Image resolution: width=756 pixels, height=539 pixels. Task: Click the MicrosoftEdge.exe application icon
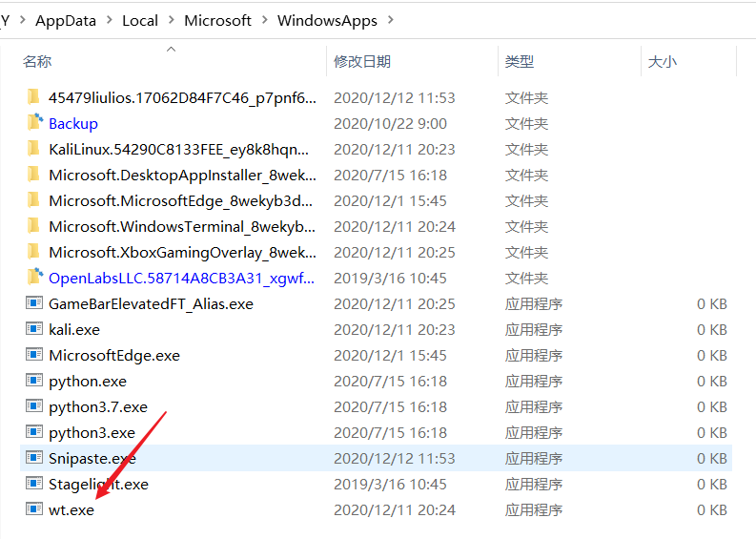point(33,355)
